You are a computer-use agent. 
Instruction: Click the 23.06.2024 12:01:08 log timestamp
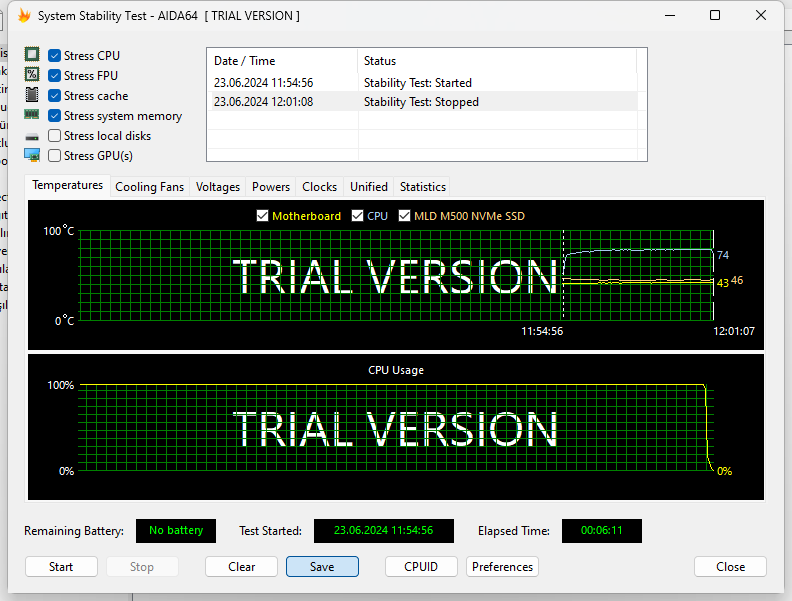263,102
